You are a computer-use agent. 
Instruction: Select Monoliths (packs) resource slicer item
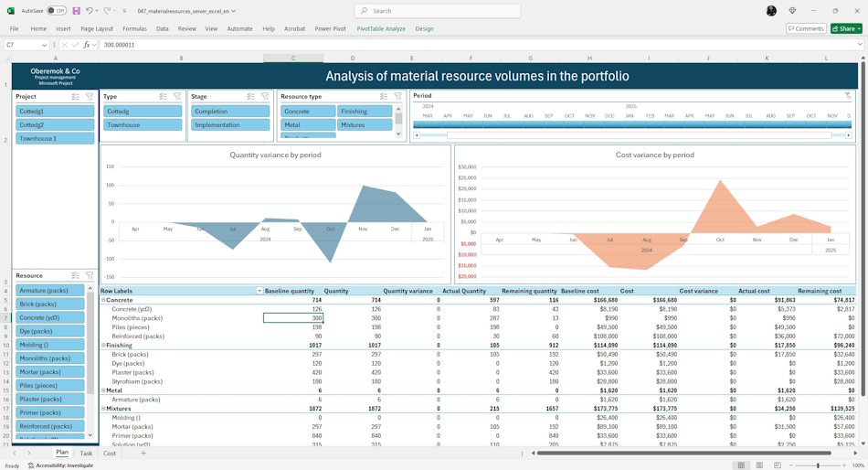[x=50, y=358]
